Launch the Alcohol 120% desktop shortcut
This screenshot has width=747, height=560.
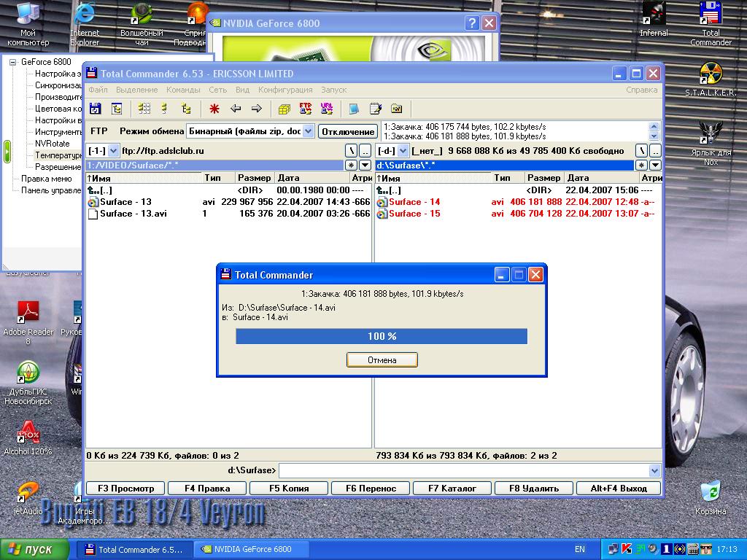(28, 437)
